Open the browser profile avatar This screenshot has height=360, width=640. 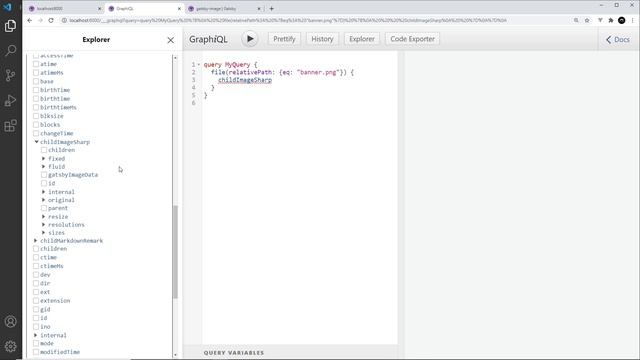622,20
